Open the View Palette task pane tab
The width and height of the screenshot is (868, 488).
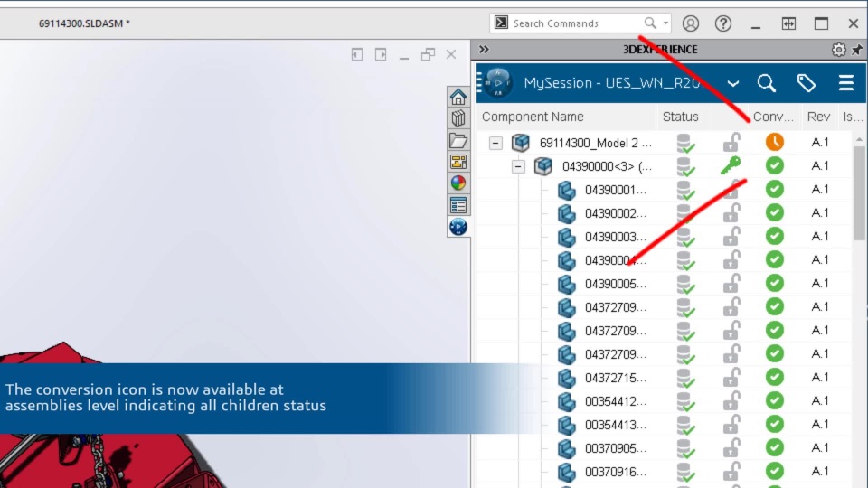458,162
